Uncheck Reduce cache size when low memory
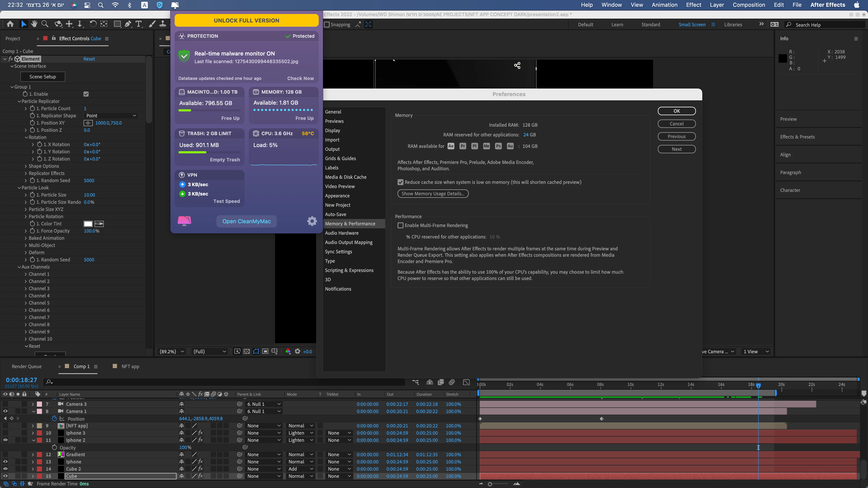Screen dimensions: 868x488 [400, 182]
